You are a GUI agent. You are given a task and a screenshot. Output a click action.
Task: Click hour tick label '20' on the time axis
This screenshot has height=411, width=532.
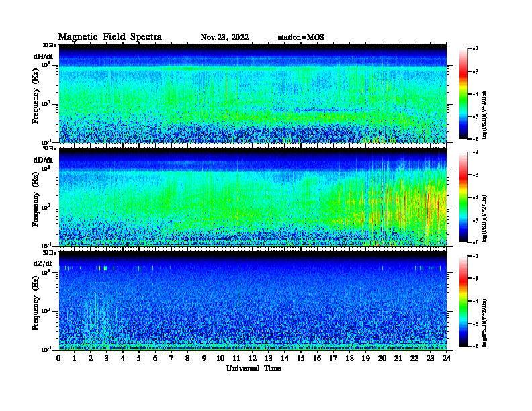tap(382, 359)
